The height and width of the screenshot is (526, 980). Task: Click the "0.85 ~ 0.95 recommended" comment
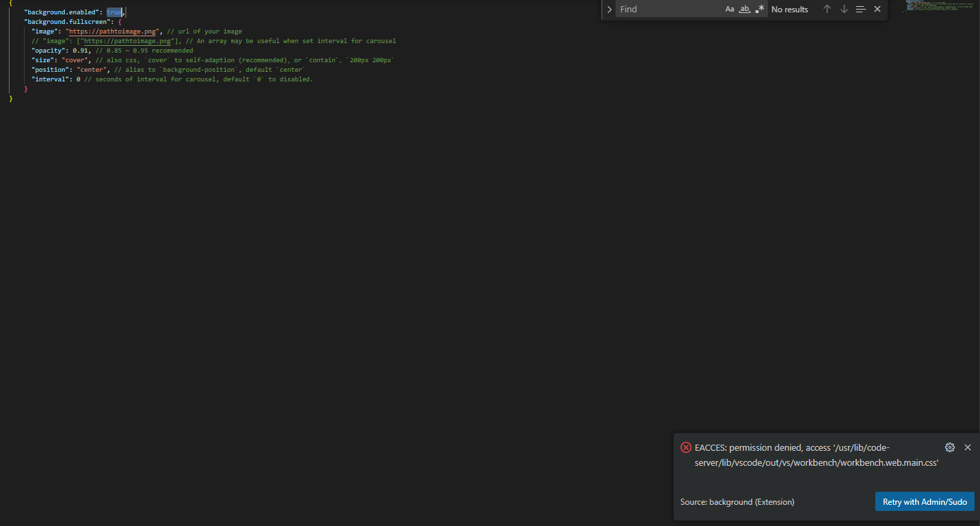coord(143,51)
